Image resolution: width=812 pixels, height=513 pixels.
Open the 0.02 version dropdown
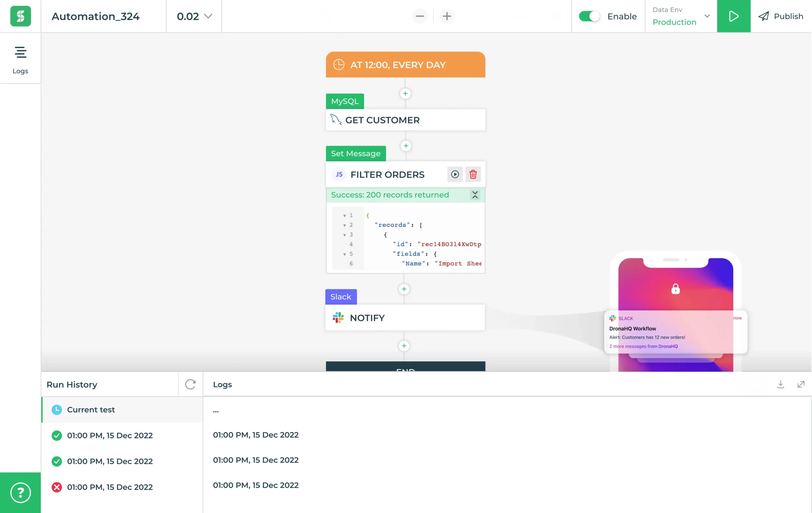[194, 16]
